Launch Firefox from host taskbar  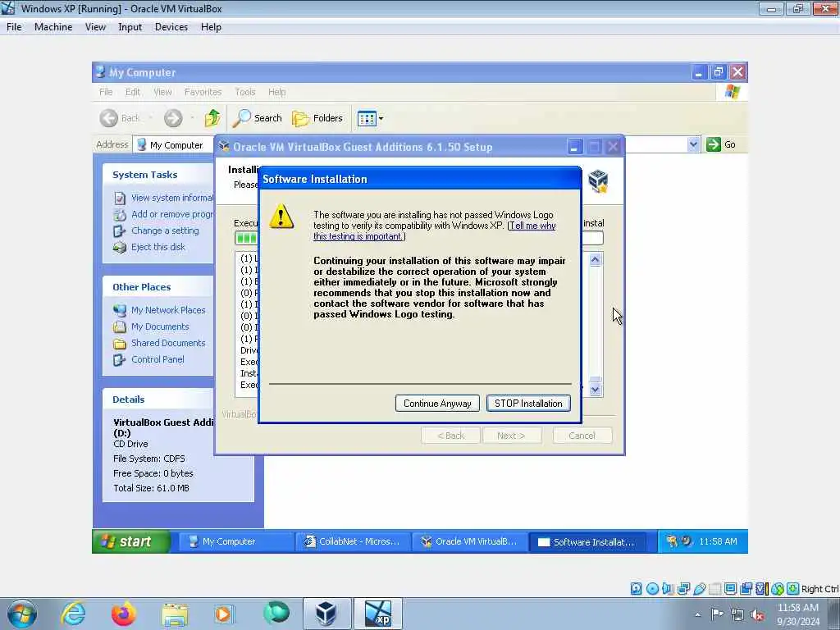click(x=124, y=614)
